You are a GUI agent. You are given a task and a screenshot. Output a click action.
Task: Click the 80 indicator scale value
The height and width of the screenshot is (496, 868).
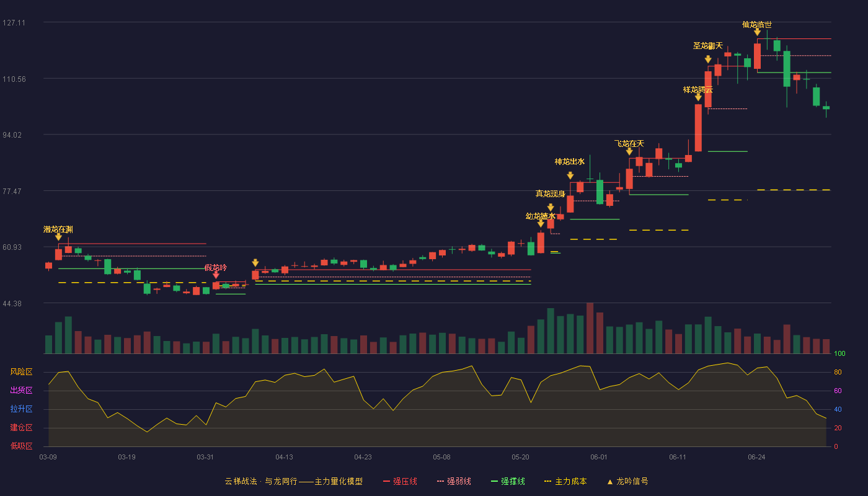pos(838,372)
